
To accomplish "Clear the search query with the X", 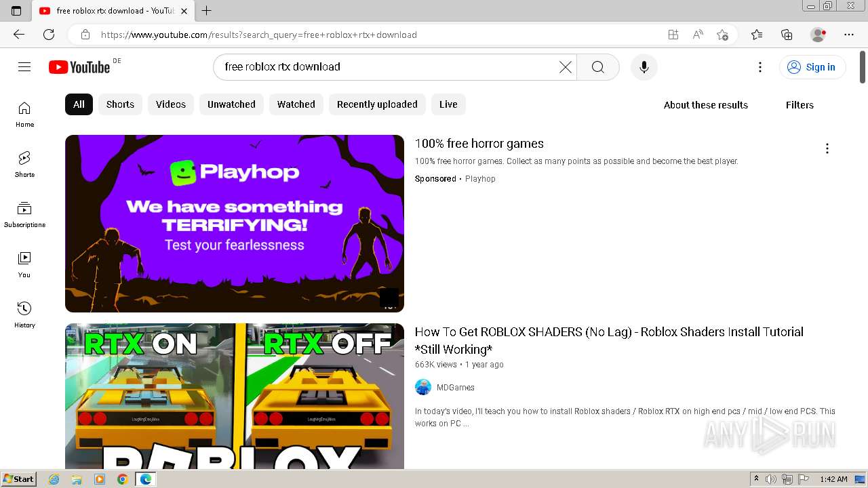I will pos(565,66).
